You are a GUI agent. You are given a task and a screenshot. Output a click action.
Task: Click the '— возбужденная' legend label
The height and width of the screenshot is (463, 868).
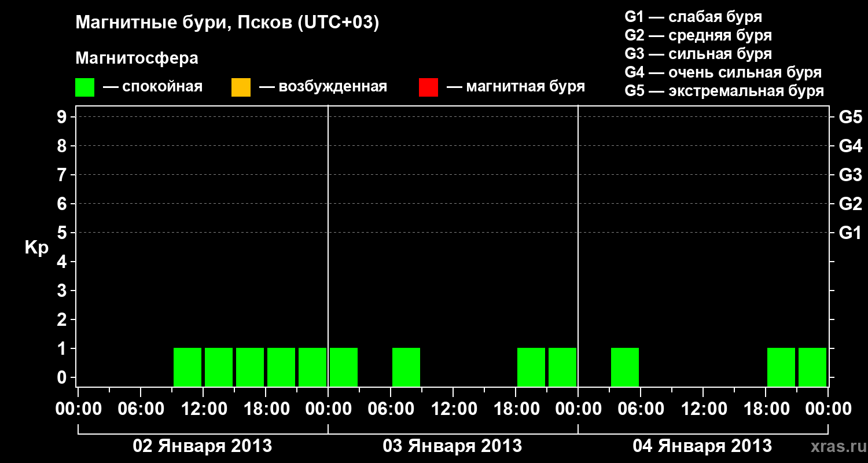pyautogui.click(x=323, y=87)
